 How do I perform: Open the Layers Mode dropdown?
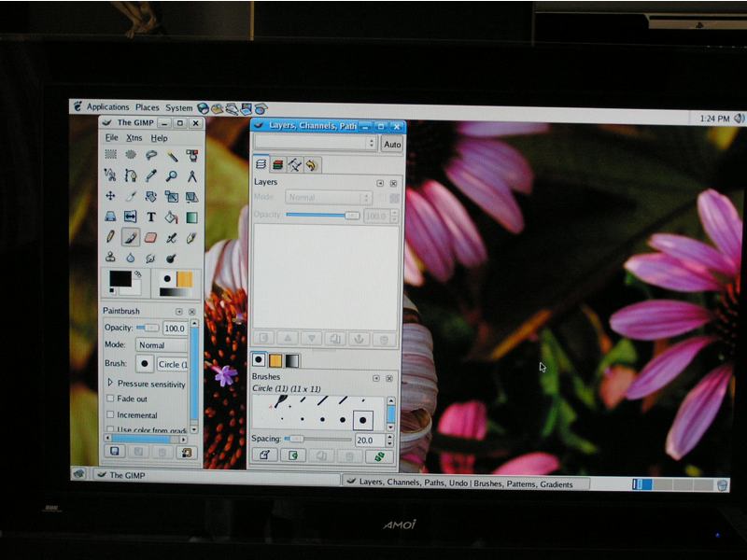tap(329, 197)
